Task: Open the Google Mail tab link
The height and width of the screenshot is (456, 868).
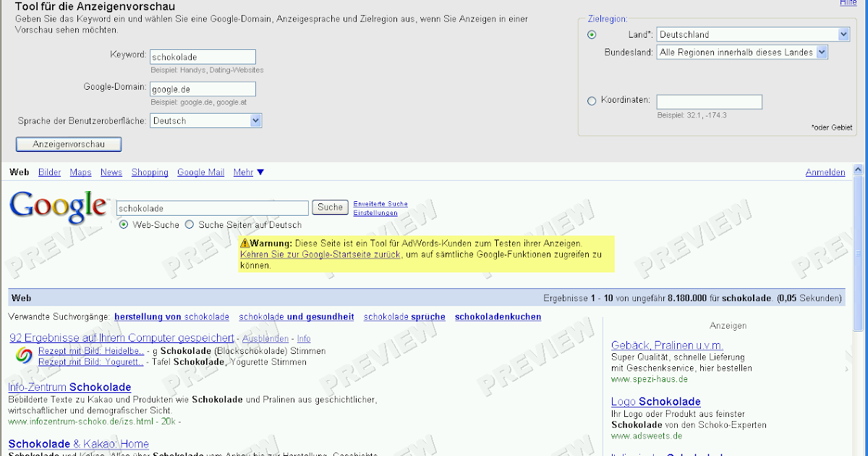Action: [x=201, y=172]
